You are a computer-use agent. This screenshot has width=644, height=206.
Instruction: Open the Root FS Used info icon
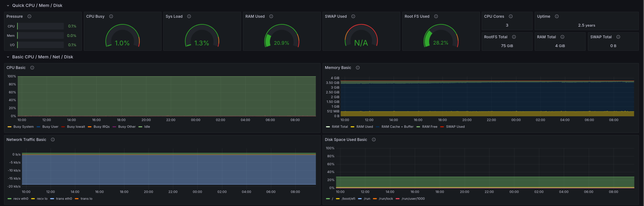[436, 16]
